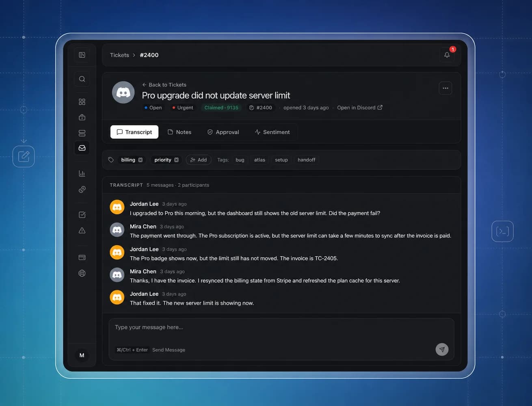Switch to the Transcript tab
Screen dimensions: 532x406
tap(134, 132)
